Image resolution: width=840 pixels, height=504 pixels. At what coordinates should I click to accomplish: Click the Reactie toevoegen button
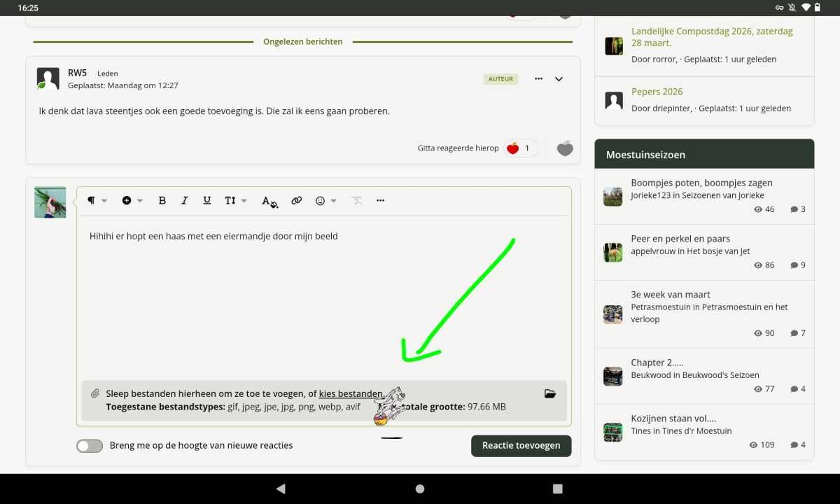coord(521,446)
